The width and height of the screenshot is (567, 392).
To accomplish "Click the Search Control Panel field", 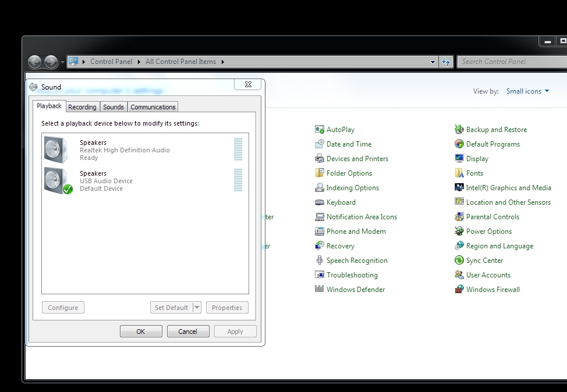I will tap(512, 62).
